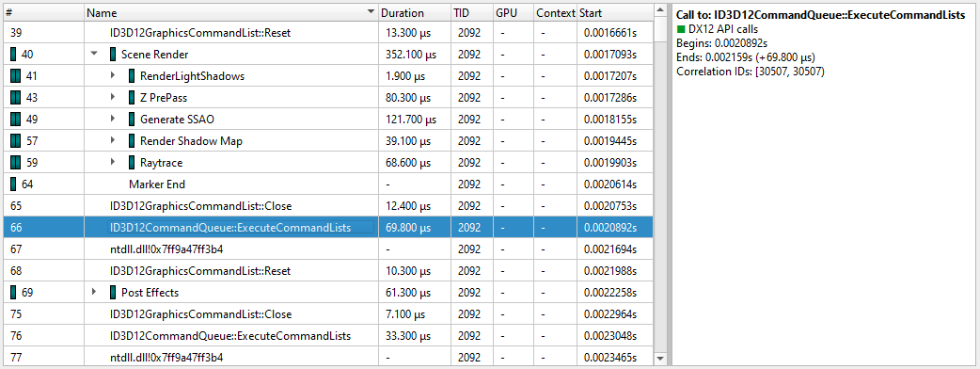980x369 pixels.
Task: Select row 77 ntdll.dll!0x7ff9a47ff3b4
Action: click(x=328, y=358)
